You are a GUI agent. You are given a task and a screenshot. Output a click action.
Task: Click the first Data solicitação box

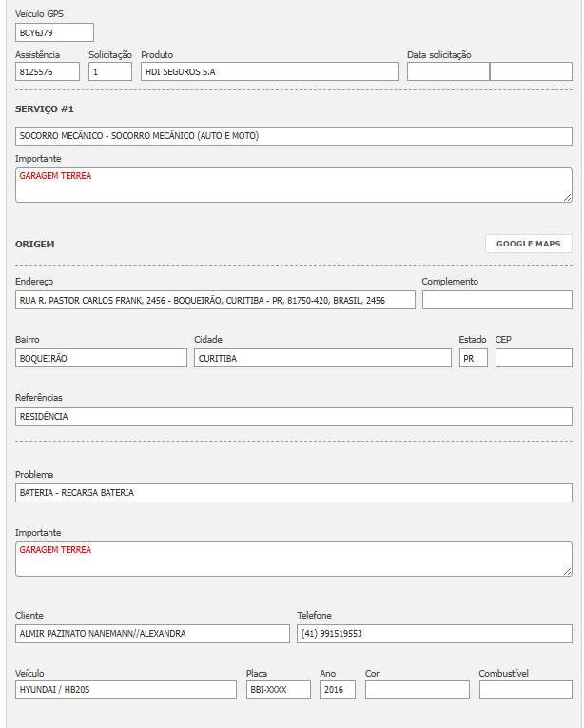click(x=448, y=71)
